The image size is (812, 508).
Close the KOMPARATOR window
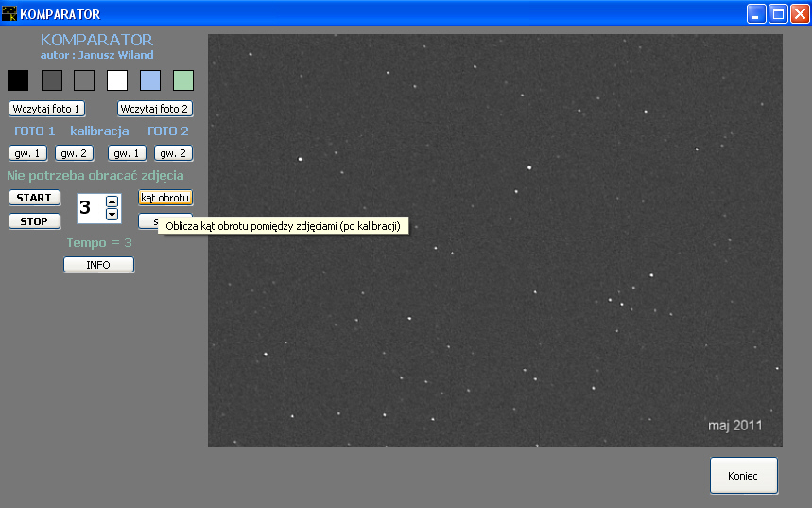(800, 14)
